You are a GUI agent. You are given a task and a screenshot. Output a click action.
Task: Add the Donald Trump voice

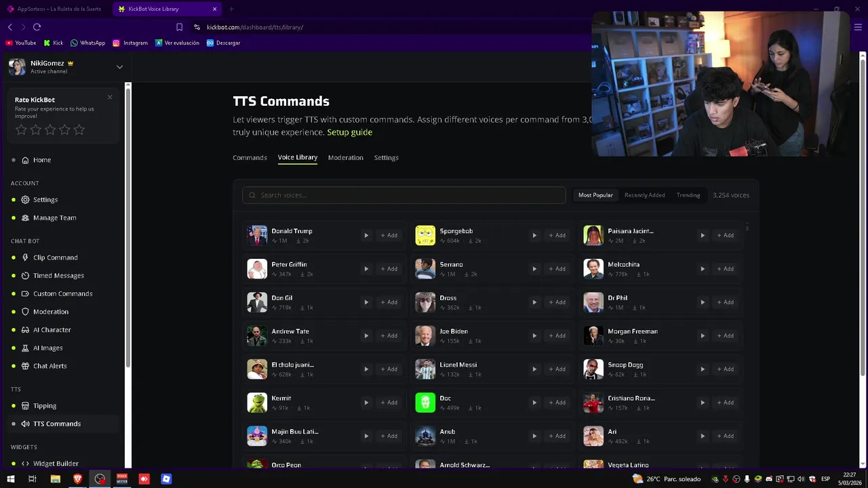tap(389, 235)
